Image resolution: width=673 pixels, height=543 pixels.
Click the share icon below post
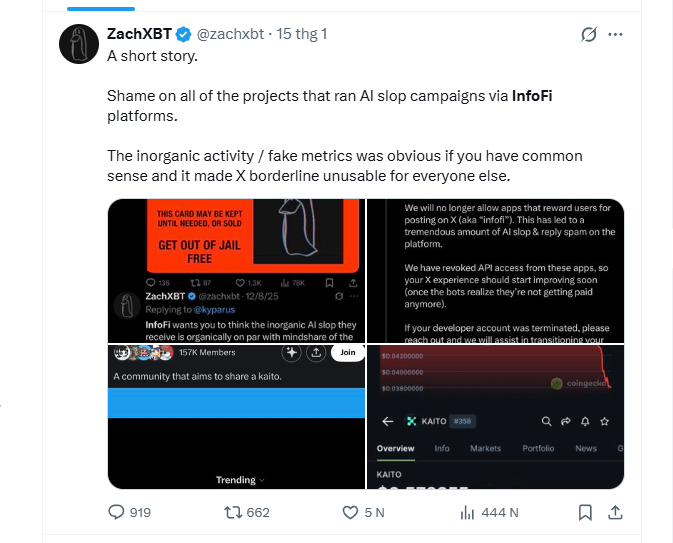click(615, 512)
